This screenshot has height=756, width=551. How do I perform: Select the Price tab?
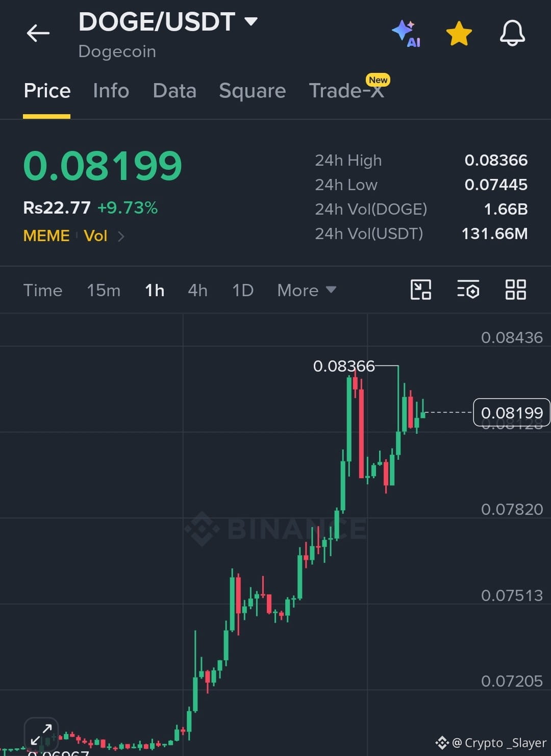(x=47, y=91)
